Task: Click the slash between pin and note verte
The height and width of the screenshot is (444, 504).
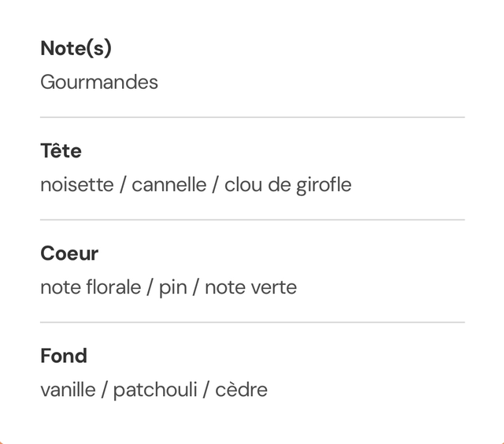Action: (196, 287)
